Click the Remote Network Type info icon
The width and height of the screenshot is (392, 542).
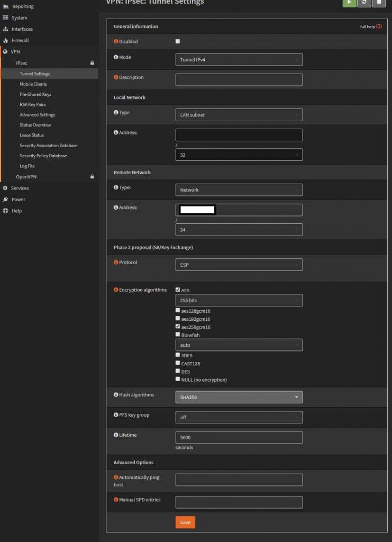point(116,187)
